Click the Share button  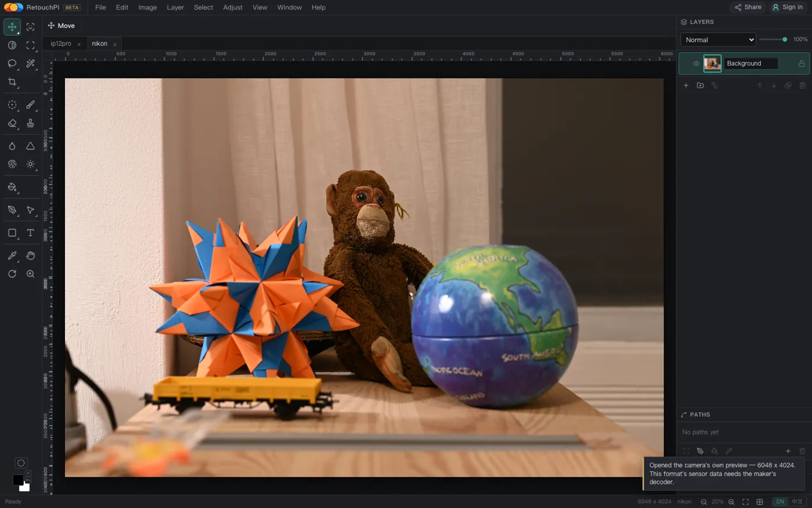tap(748, 7)
